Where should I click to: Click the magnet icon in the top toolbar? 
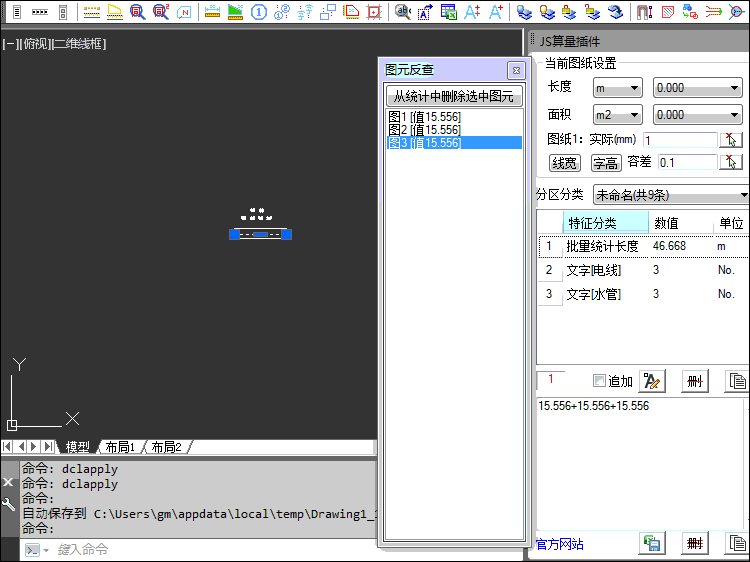(644, 12)
